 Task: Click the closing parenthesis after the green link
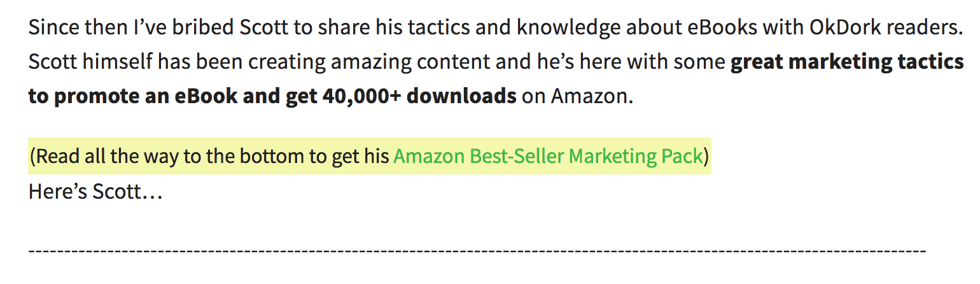pos(705,156)
